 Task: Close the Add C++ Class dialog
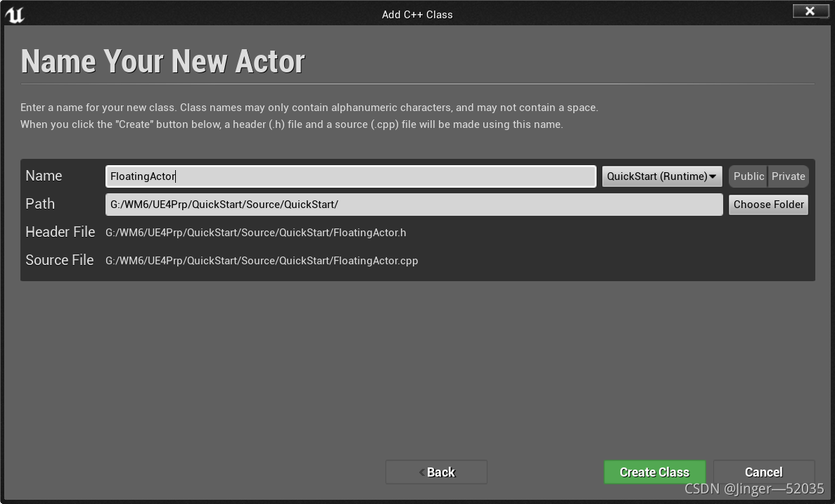(810, 11)
